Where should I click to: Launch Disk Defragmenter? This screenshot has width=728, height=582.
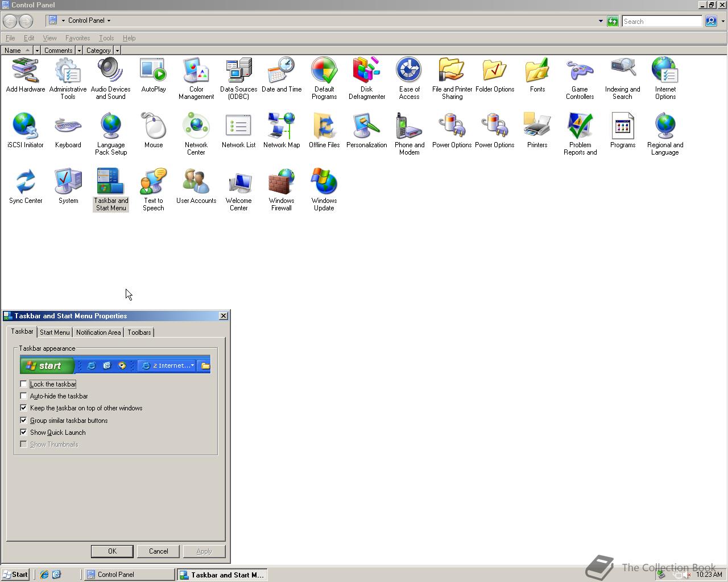coord(367,78)
